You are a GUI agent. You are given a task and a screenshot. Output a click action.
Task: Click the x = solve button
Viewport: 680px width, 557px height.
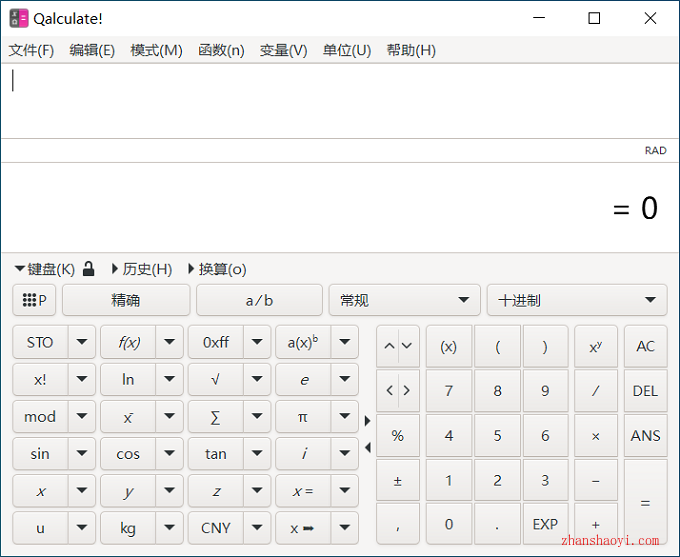click(303, 491)
